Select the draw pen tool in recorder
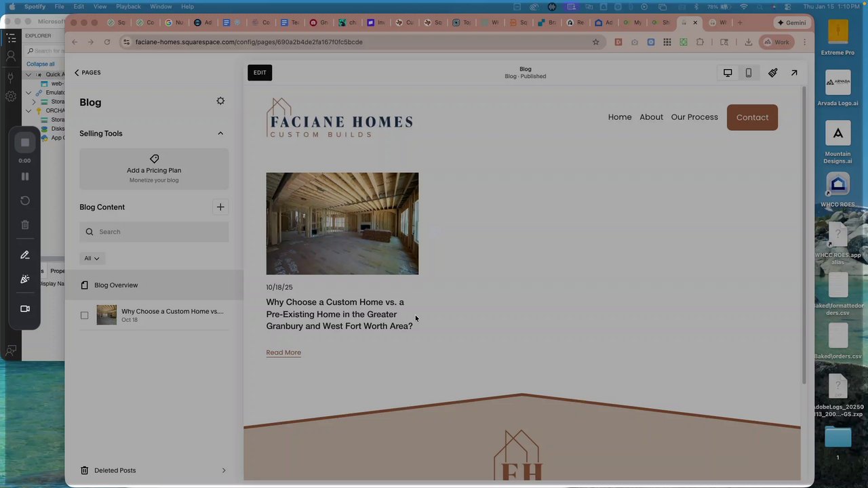Viewport: 868px width, 488px height. [x=25, y=255]
